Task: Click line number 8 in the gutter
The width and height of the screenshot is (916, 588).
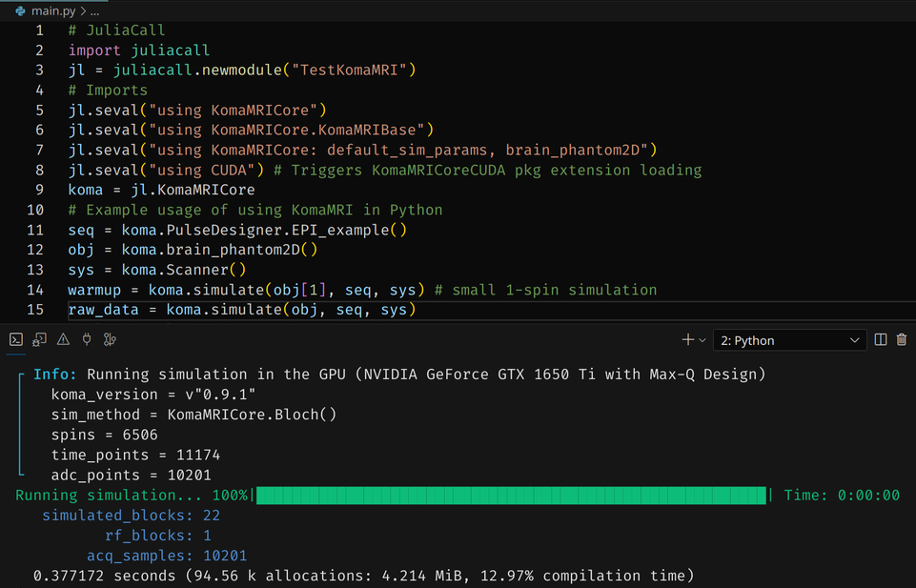Action: click(x=39, y=170)
